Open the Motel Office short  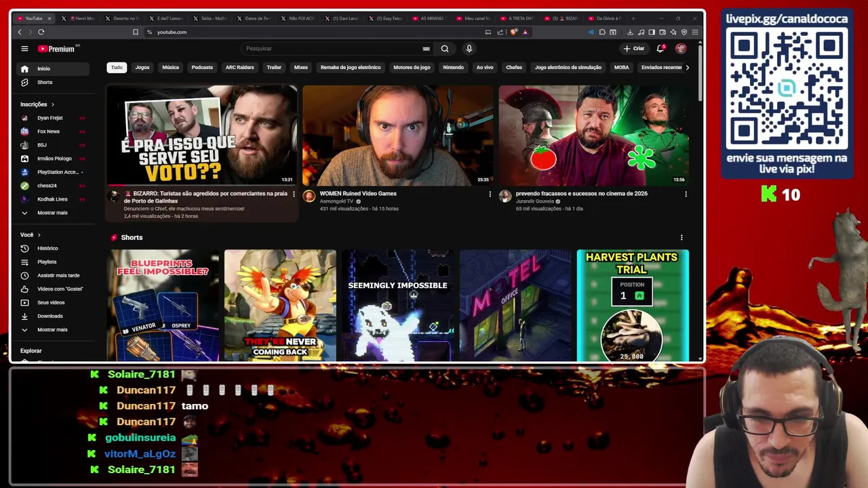point(515,306)
